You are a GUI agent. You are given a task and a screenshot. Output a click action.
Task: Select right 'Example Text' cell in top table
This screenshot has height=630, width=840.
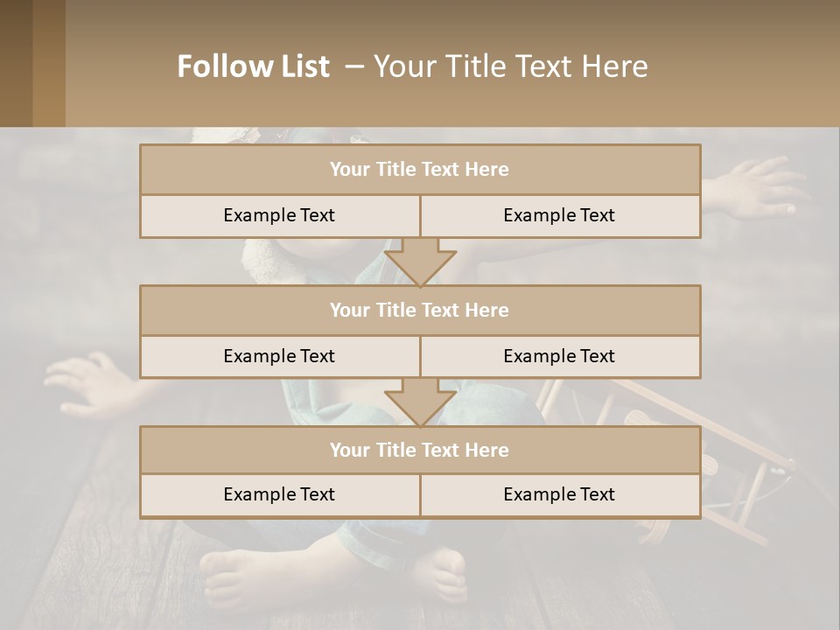coord(559,215)
